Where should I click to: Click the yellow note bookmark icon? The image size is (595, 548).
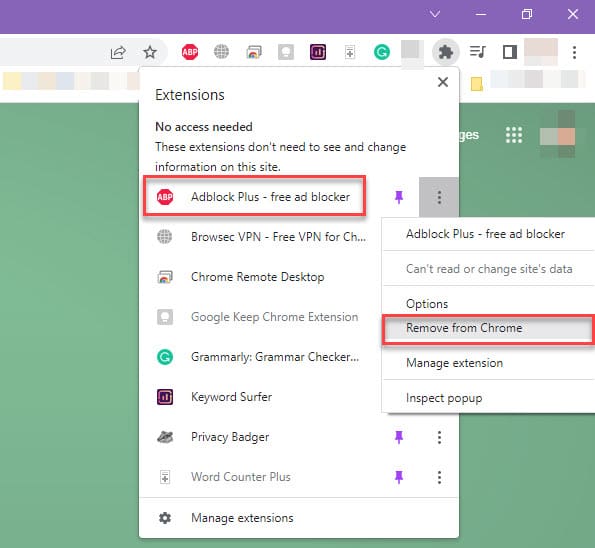[477, 84]
